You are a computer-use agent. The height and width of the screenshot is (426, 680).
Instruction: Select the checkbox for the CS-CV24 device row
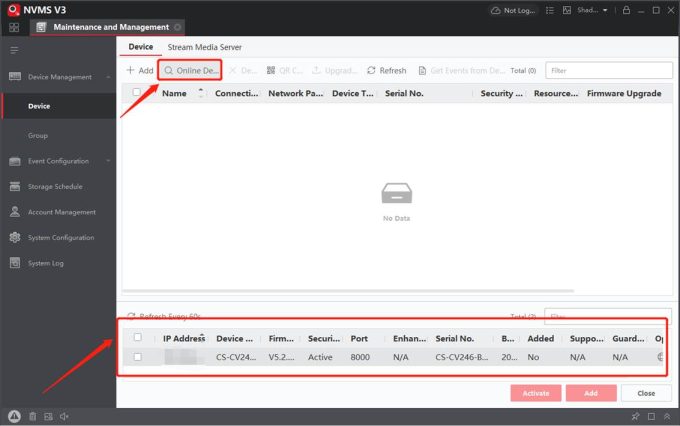138,356
